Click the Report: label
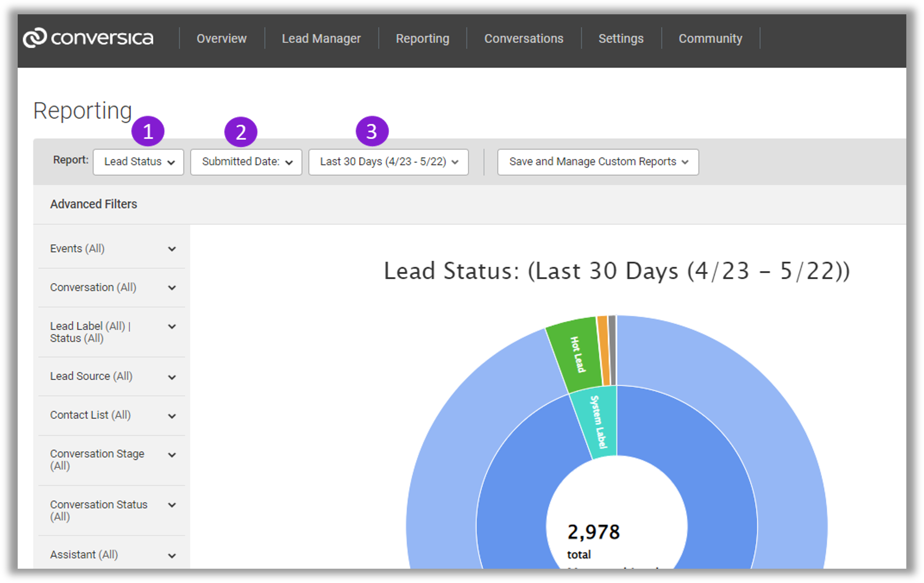 pos(71,160)
